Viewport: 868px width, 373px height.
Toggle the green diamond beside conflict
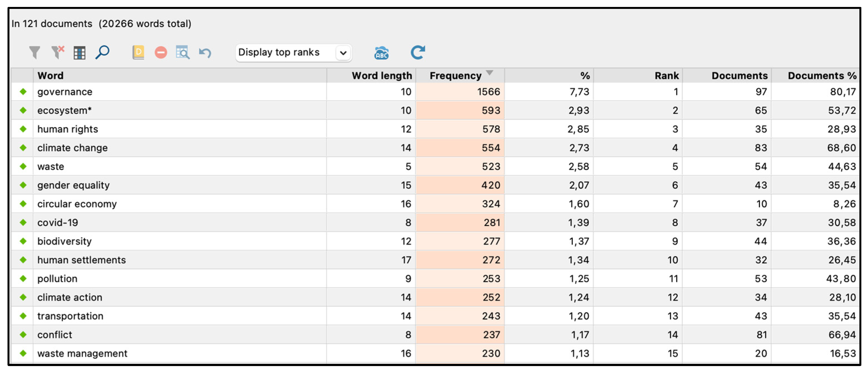pos(23,335)
